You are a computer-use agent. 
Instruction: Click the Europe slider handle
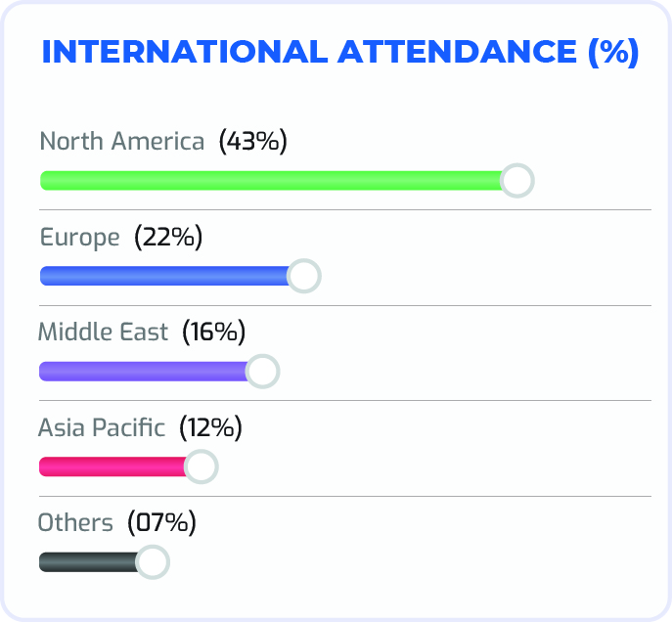(304, 276)
